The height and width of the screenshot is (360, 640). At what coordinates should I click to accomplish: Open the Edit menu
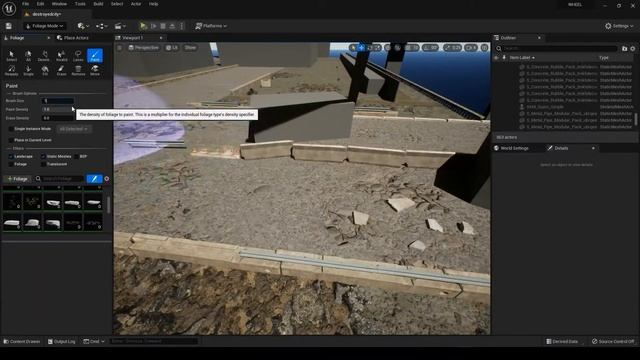(x=40, y=4)
